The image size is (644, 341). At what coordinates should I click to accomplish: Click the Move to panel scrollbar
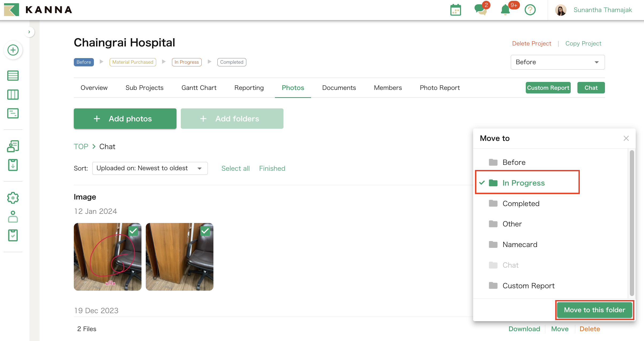[632, 223]
